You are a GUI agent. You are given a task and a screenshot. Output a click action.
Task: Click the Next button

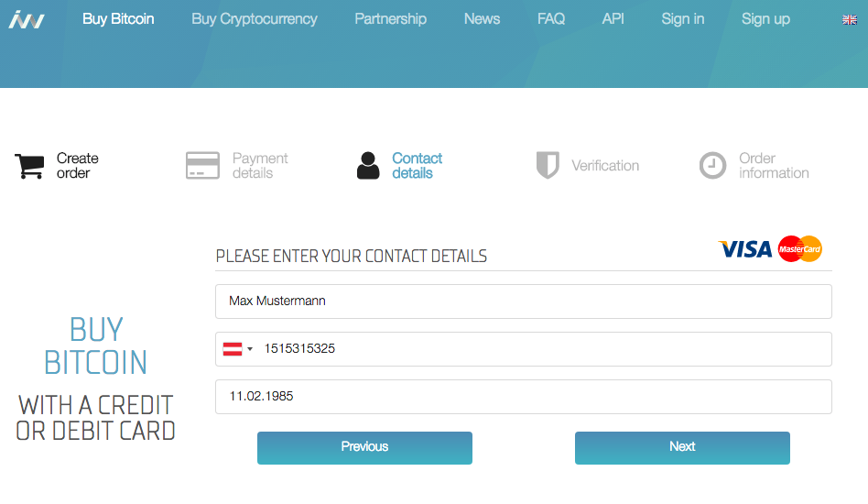[x=682, y=448]
